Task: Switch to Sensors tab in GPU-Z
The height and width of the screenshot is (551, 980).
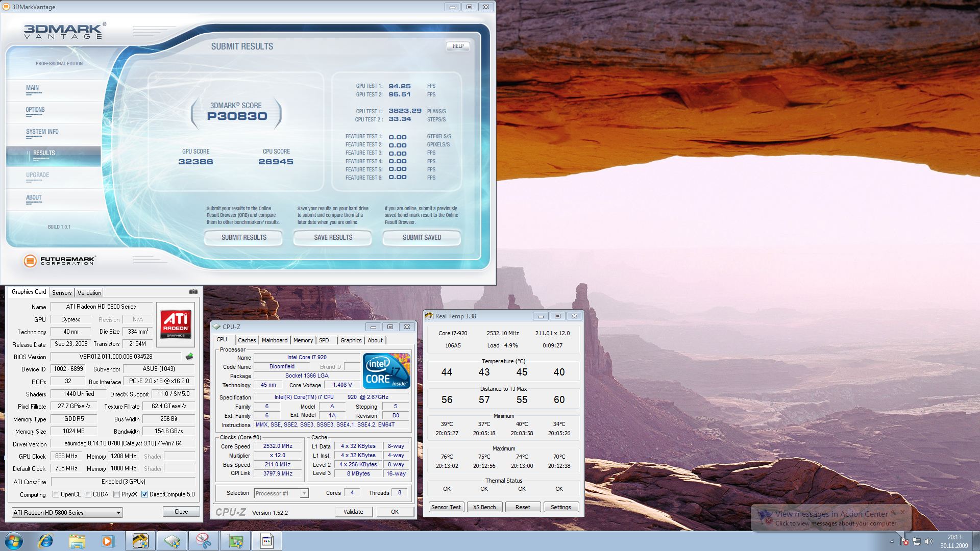Action: [62, 293]
